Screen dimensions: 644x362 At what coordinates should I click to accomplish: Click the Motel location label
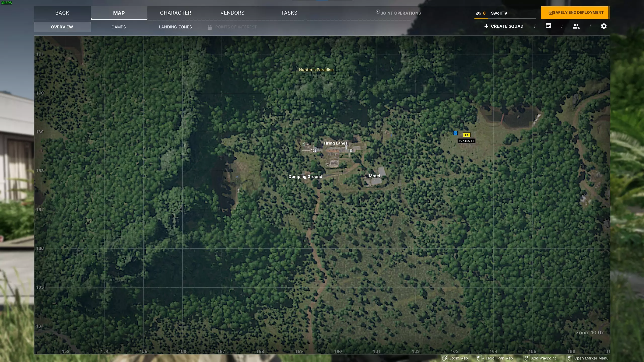374,176
